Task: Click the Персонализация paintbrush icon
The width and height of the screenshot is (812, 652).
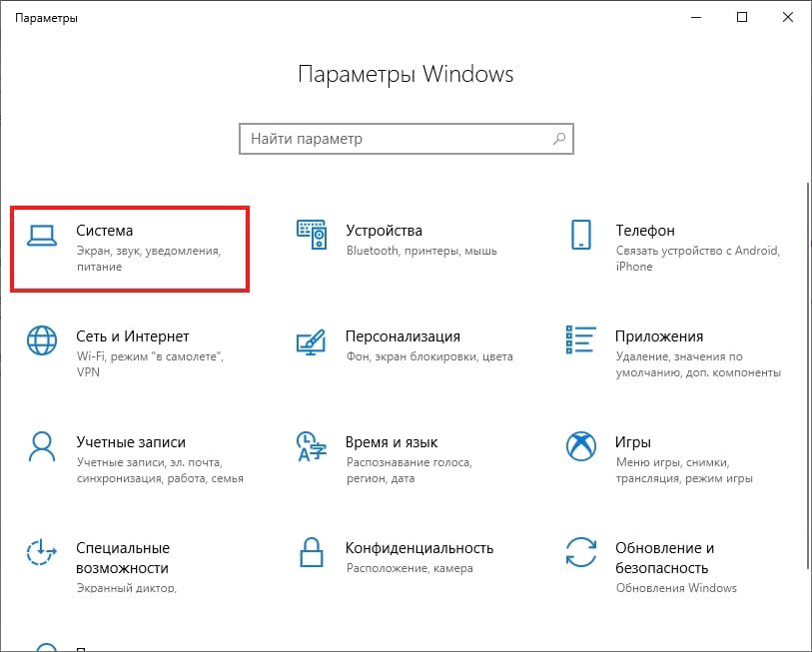Action: [x=311, y=341]
